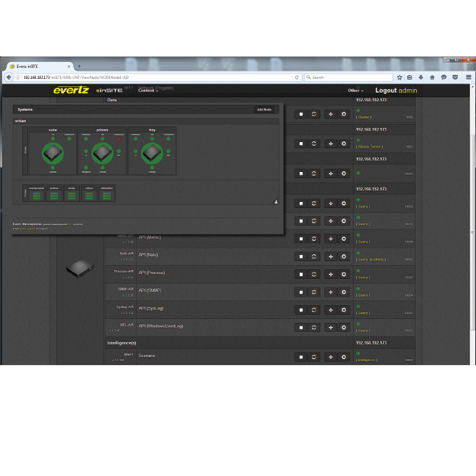Restart the Scenario intelligence service

coord(314,357)
